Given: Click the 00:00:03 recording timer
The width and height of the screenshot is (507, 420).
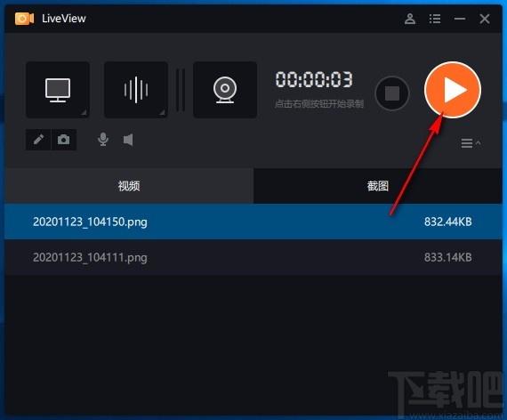Looking at the screenshot, I should point(314,79).
